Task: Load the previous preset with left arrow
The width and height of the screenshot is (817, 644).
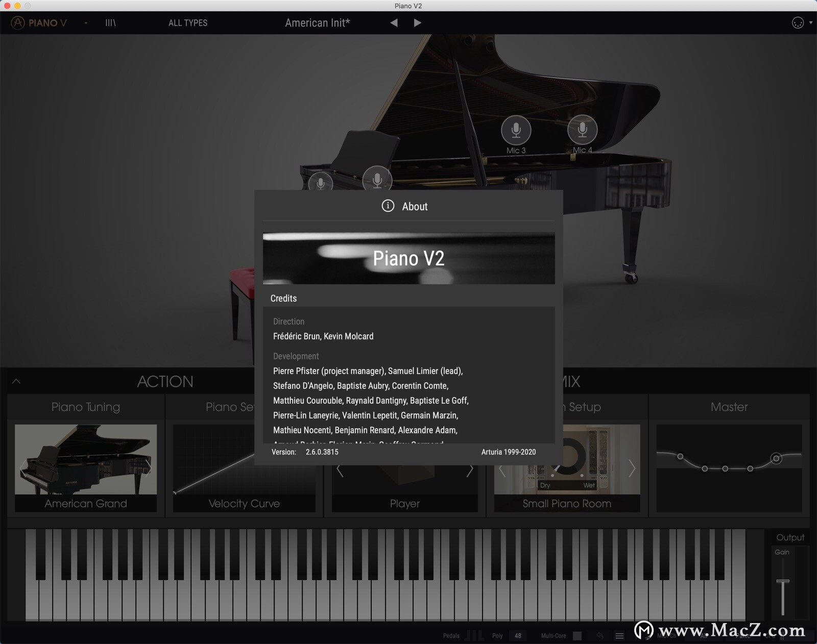Action: point(394,23)
